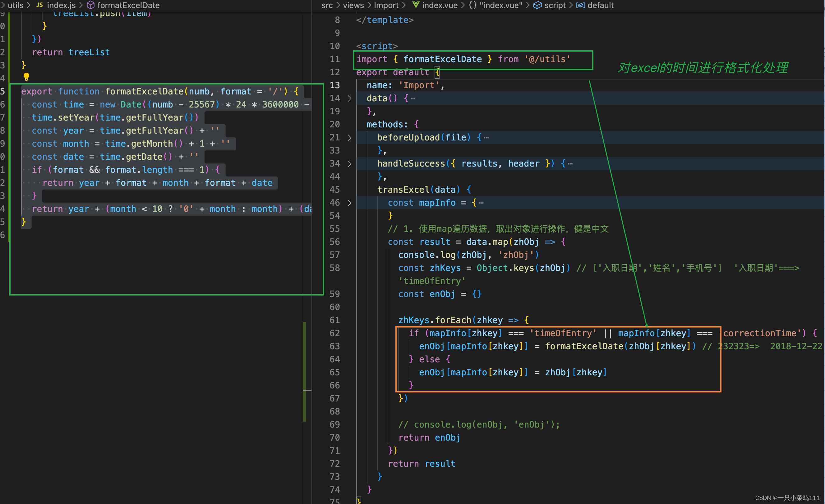Click the left editor scrollbar thumb
825x504 pixels.
[x=304, y=371]
